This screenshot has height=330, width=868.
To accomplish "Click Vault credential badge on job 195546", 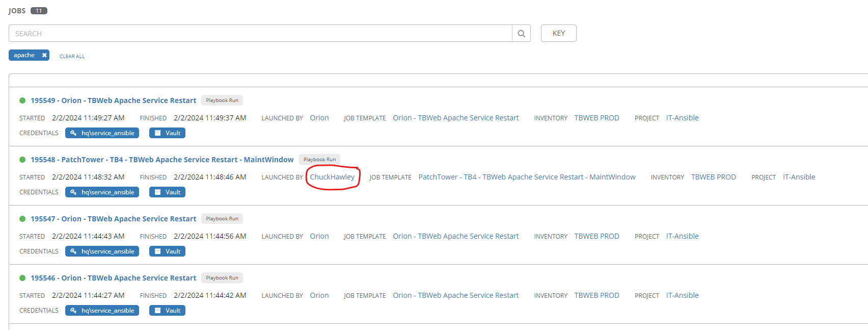I will [167, 311].
